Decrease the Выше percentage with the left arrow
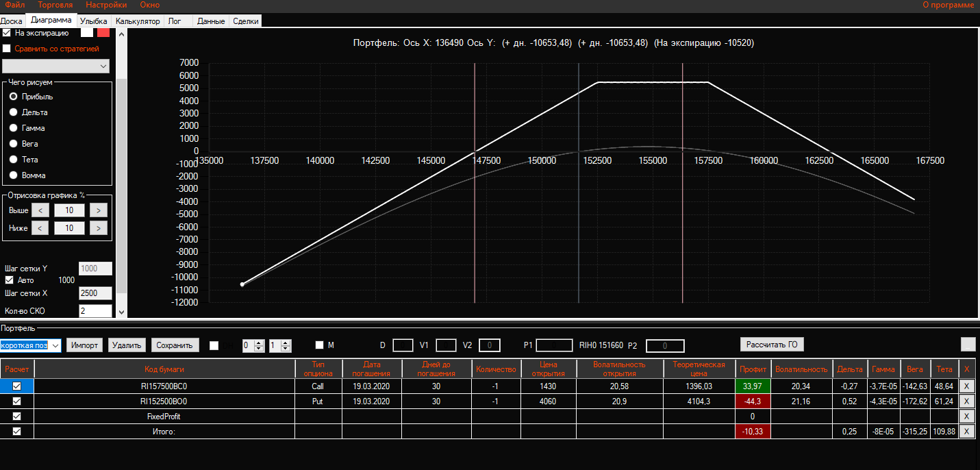 coord(40,210)
